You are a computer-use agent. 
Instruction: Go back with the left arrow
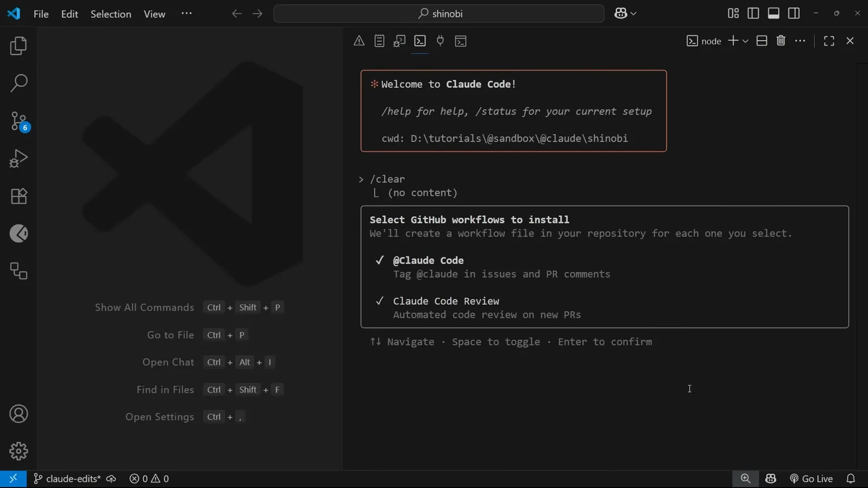point(237,14)
